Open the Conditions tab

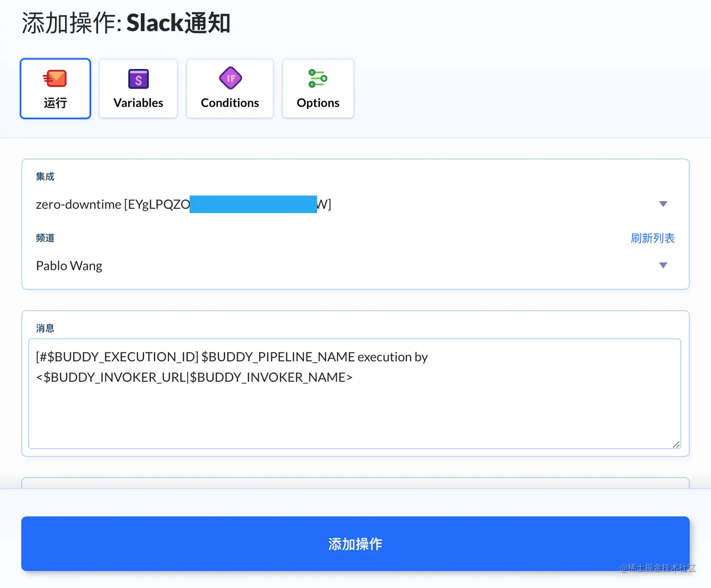click(230, 89)
